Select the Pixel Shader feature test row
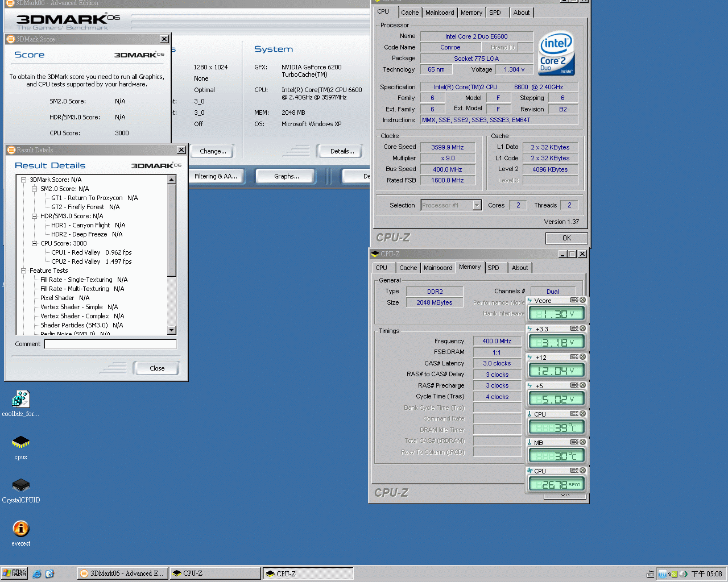Viewport: 728px width, 582px height. pyautogui.click(x=65, y=298)
